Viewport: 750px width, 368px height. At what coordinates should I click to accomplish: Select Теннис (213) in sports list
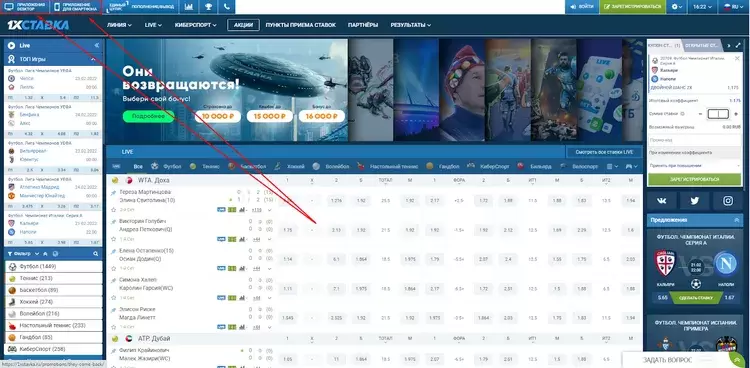pyautogui.click(x=54, y=279)
